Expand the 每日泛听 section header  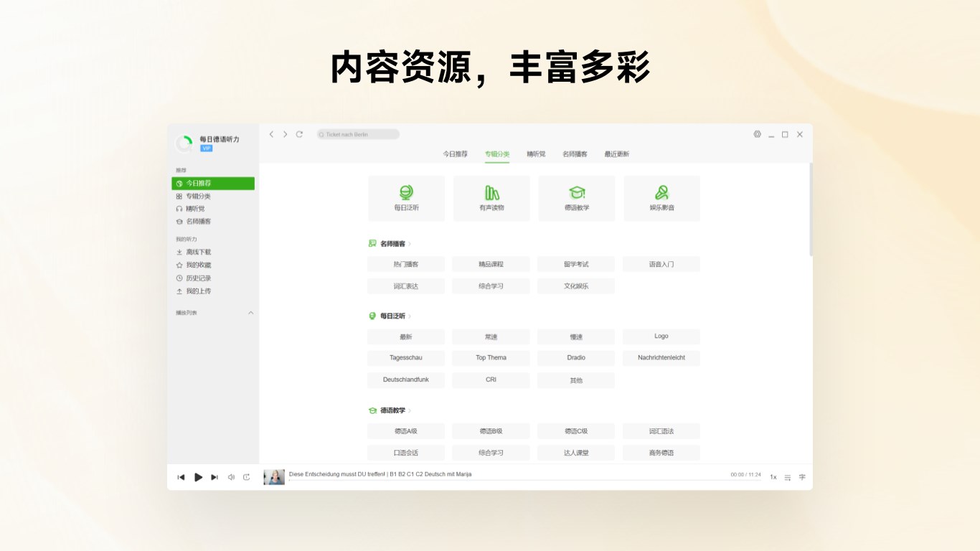[x=390, y=316]
